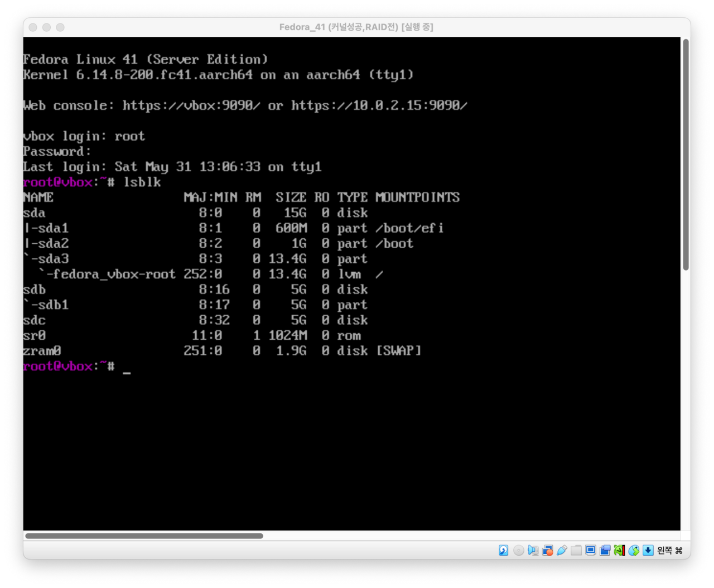Minimize the Fedora_41 VM window
Screen dimensions: 714x588
pos(46,27)
